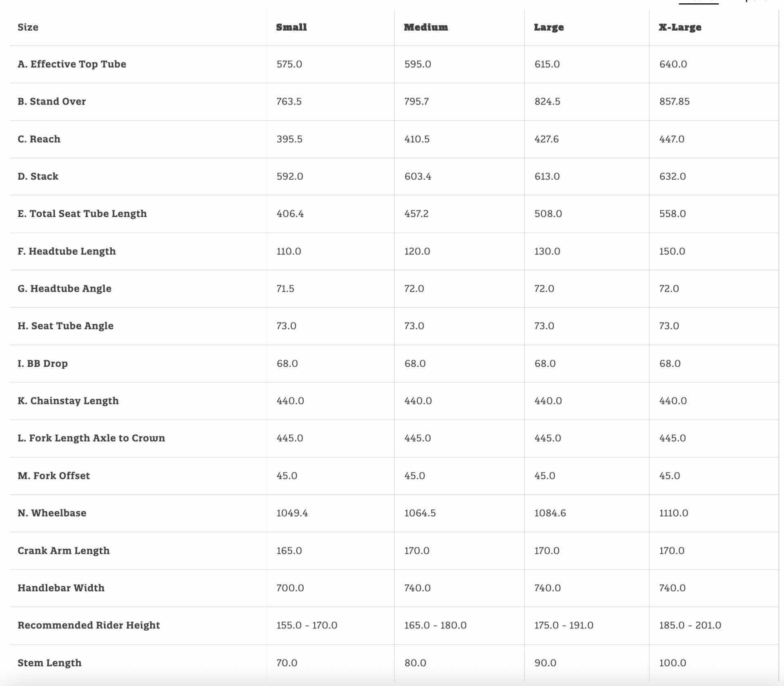Click the Medium Stem Length value 80.0
This screenshot has height=686, width=784.
(415, 663)
